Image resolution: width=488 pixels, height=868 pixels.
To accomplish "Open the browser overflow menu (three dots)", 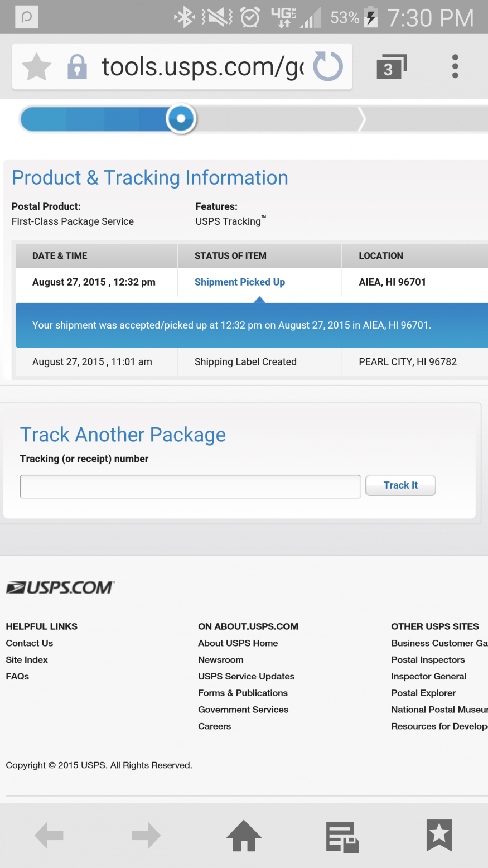I will pos(455,66).
